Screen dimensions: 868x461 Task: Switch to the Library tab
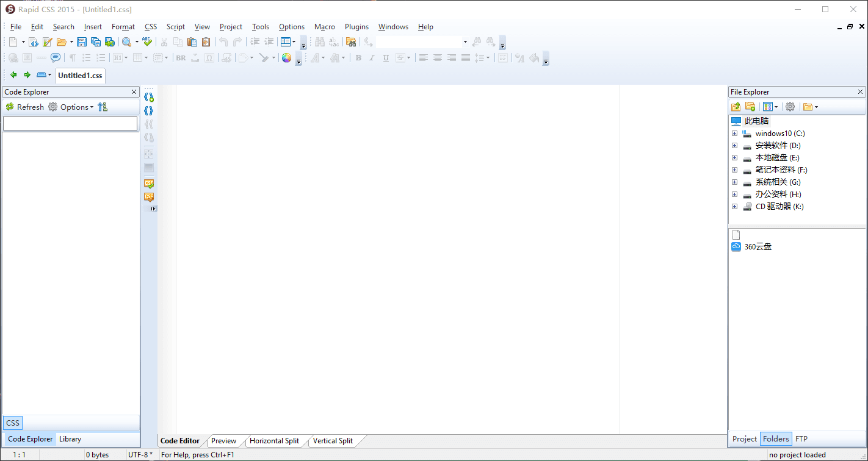(x=70, y=439)
